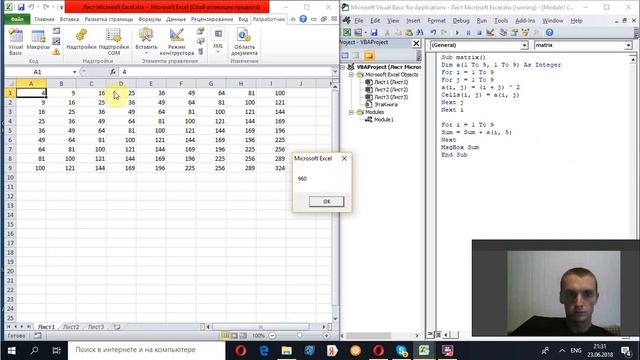This screenshot has height=360, width=640.
Task: Click zoom out minus button in status bar
Action: (x=272, y=336)
